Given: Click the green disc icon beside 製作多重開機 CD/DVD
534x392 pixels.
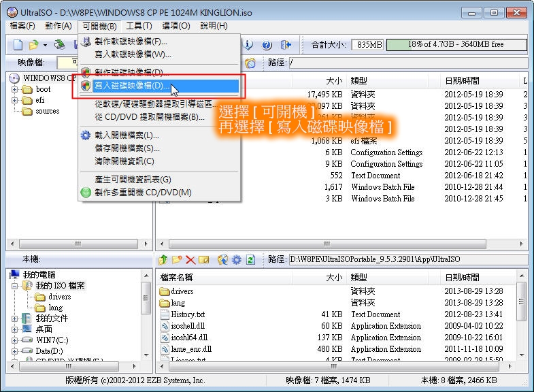Looking at the screenshot, I should (86, 193).
